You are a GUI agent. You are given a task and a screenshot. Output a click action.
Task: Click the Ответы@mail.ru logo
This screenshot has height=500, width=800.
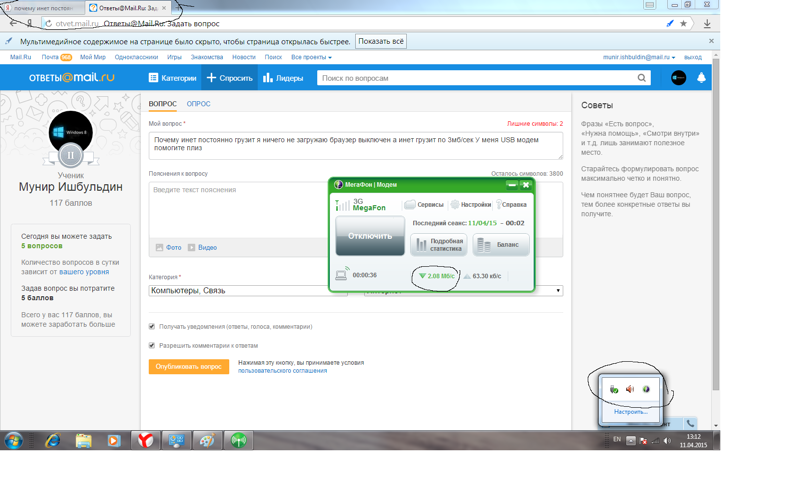pyautogui.click(x=71, y=78)
